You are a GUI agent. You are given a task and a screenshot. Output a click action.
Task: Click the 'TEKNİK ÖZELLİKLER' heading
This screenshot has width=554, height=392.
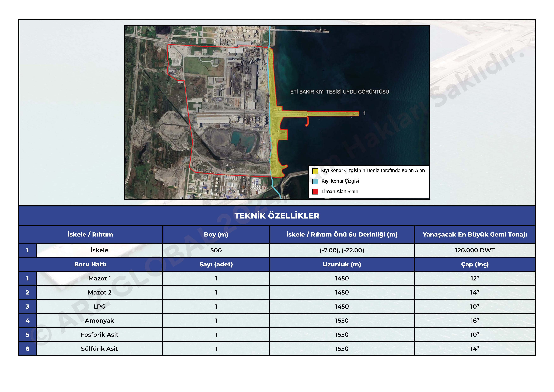(277, 216)
